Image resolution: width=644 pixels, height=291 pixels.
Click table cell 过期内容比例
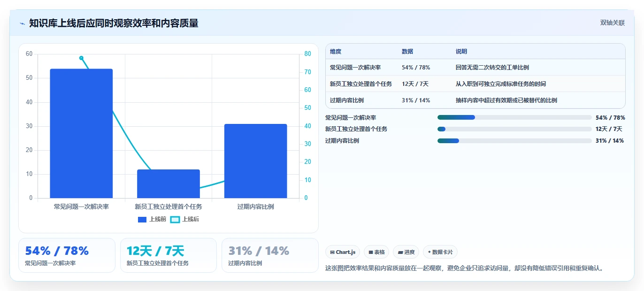tap(347, 100)
